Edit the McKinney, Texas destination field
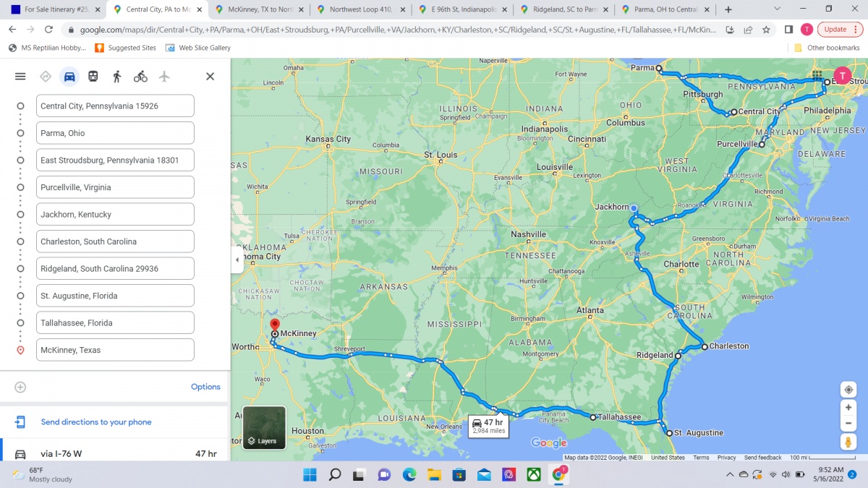The width and height of the screenshot is (868, 488). (x=115, y=350)
